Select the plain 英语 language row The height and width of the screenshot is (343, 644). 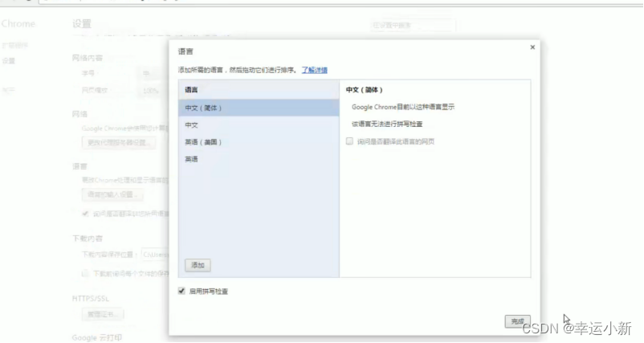[259, 159]
